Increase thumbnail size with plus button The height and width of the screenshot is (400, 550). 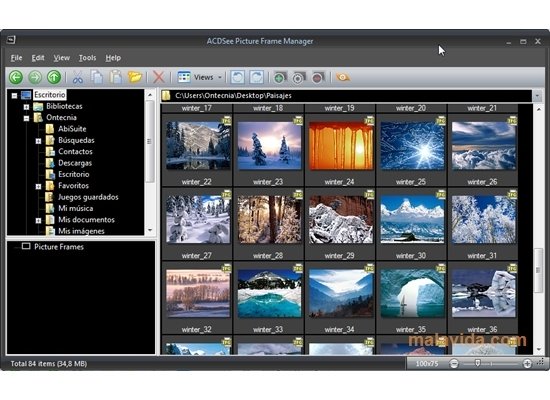527,364
